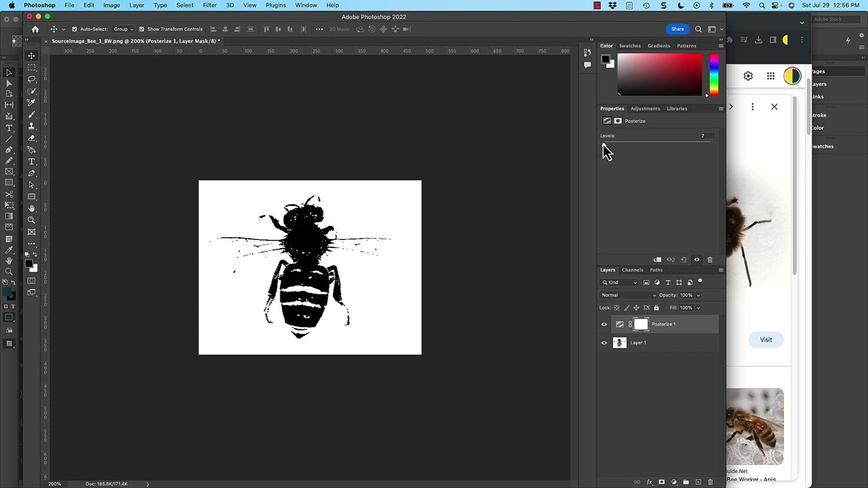The width and height of the screenshot is (868, 488).
Task: Click the Mask icon in Properties panel
Action: [x=618, y=121]
